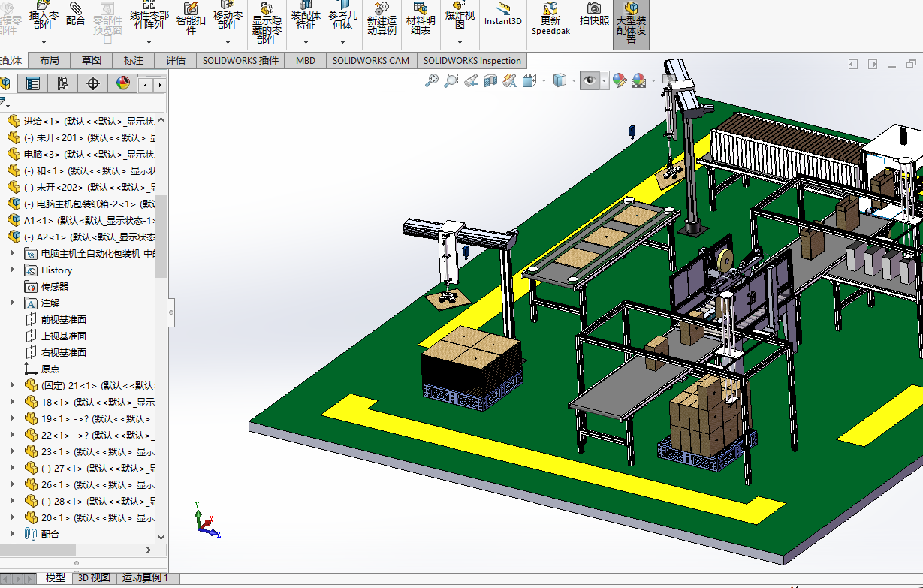Select 上视基准面 top plane in tree

click(x=56, y=336)
